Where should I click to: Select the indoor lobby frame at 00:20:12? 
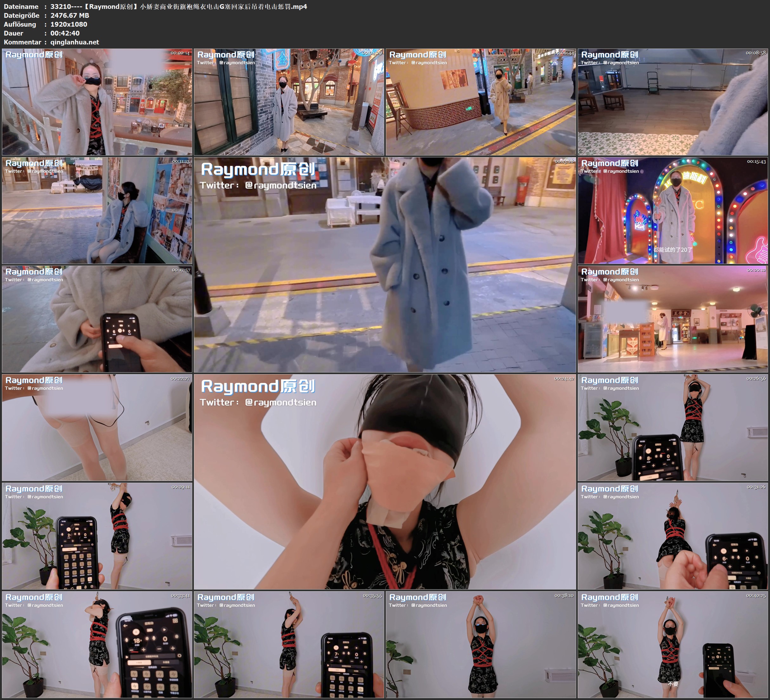pyautogui.click(x=672, y=319)
